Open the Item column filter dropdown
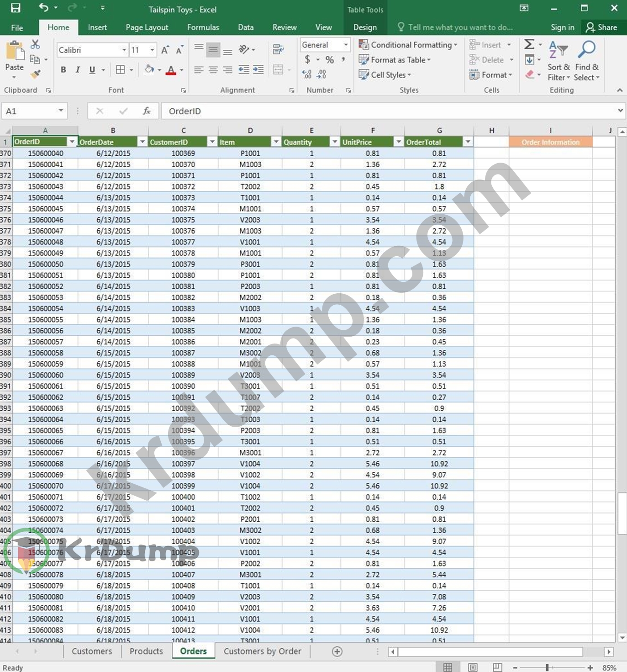The height and width of the screenshot is (672, 627). tap(276, 142)
